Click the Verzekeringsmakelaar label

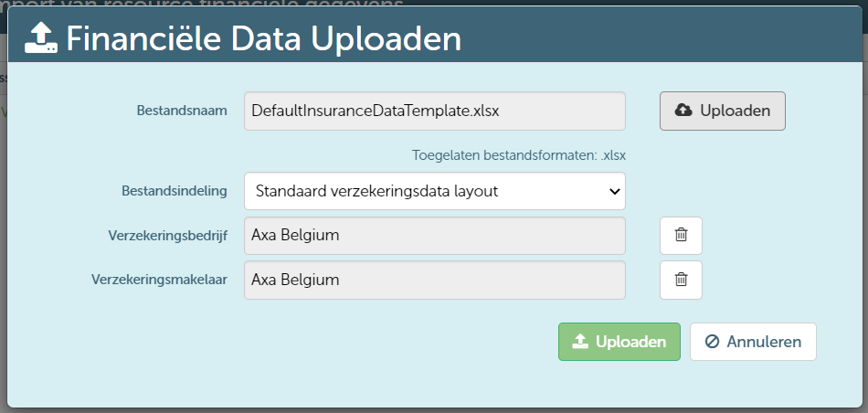pos(159,280)
